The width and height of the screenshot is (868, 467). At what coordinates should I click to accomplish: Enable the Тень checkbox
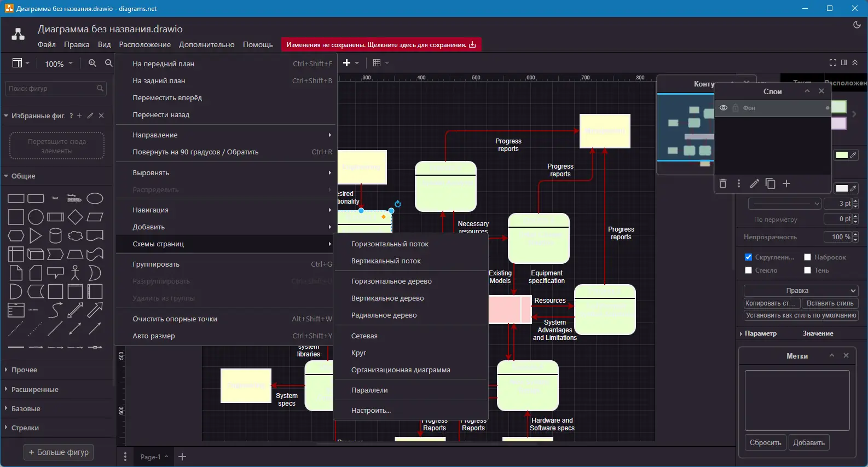click(807, 270)
